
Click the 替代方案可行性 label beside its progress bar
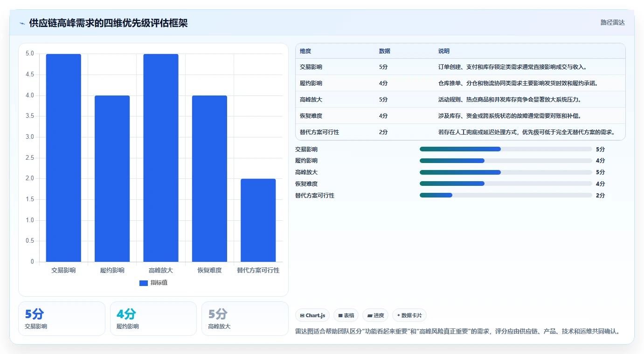(x=315, y=196)
